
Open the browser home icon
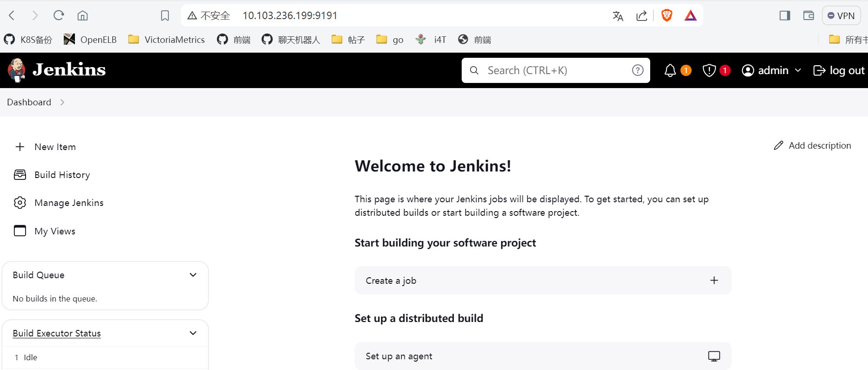click(x=82, y=15)
